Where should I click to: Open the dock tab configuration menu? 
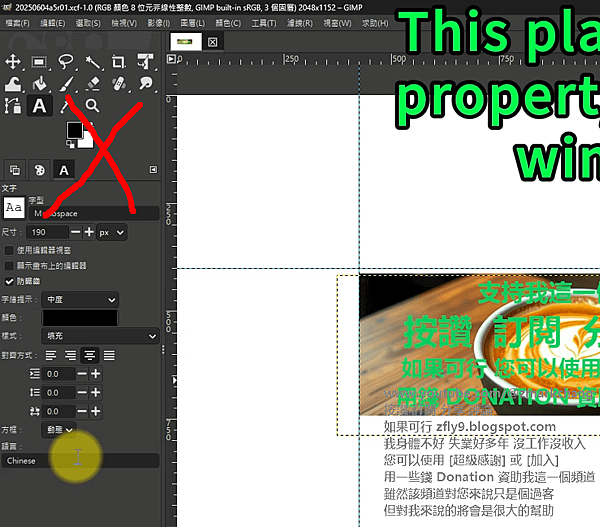153,170
